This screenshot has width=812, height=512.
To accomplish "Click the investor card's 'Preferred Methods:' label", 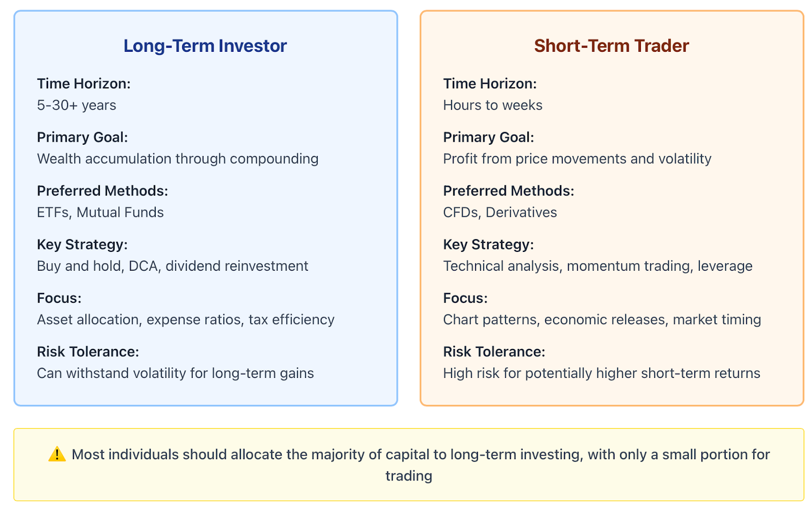I will coord(103,191).
